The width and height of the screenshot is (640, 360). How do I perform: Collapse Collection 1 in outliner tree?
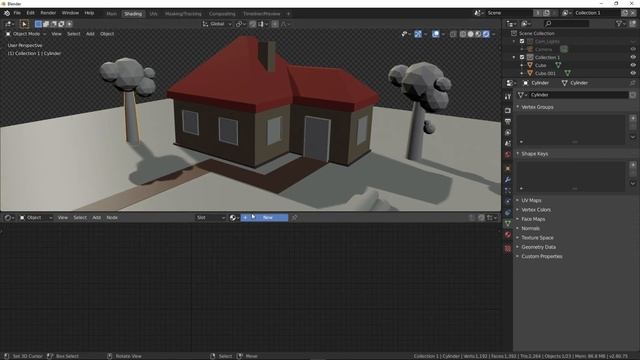[x=514, y=58]
